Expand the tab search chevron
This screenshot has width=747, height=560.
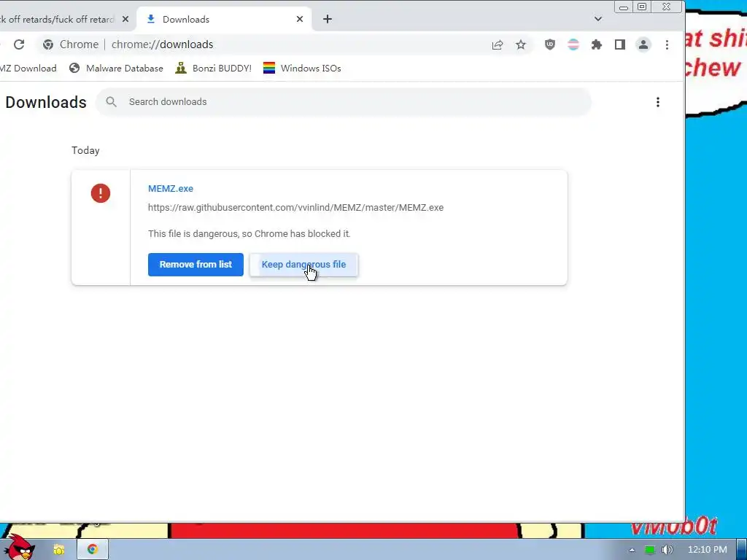point(598,19)
